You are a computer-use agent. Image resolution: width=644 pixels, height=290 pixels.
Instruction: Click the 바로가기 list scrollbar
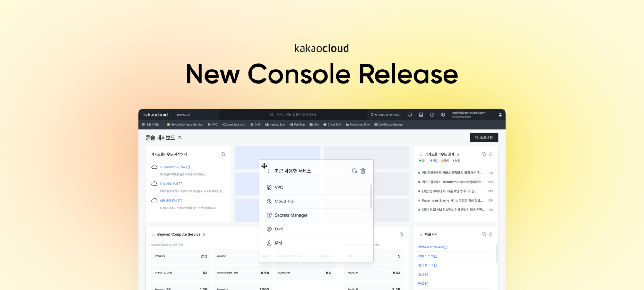496,254
